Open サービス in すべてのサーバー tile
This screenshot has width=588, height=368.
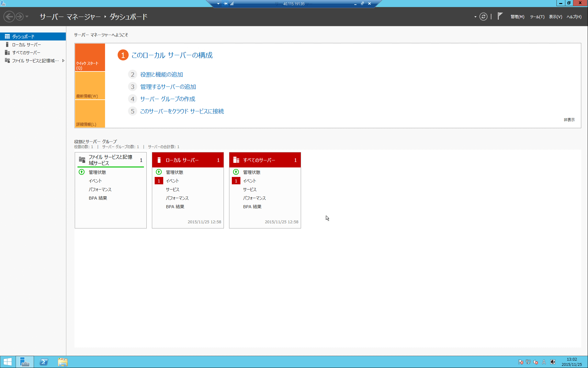(250, 190)
